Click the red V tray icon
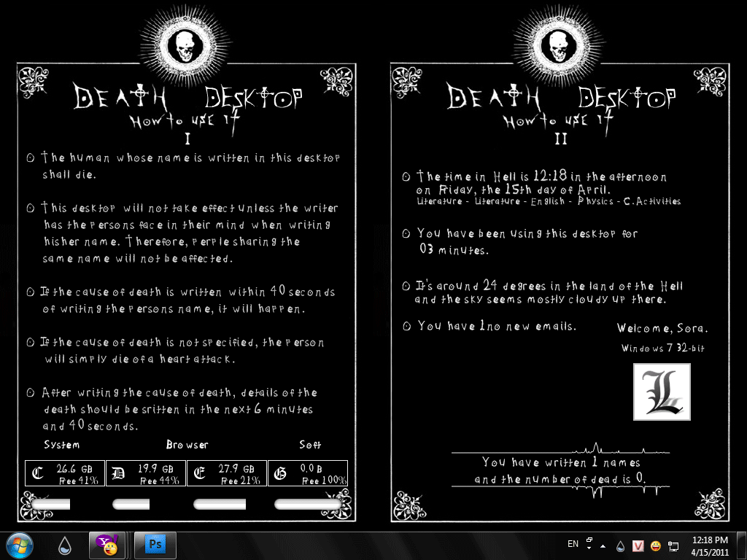Screen dimensions: 747x560 click(x=638, y=545)
